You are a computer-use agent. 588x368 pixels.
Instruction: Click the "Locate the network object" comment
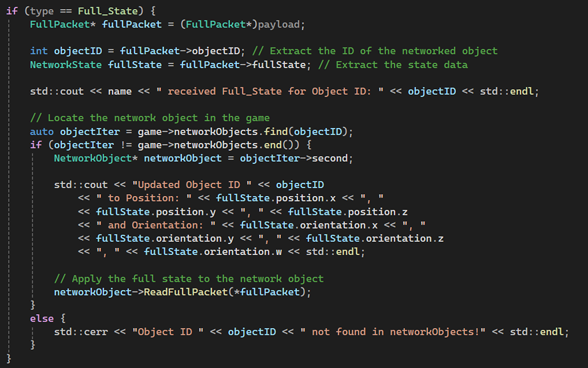click(x=150, y=118)
